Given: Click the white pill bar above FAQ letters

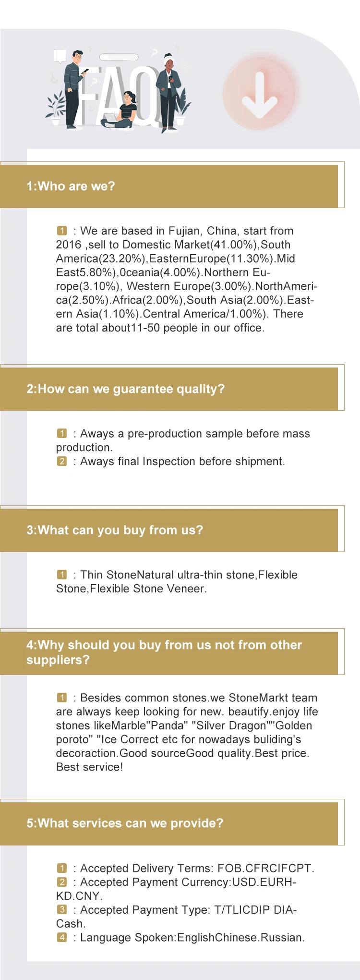Looking at the screenshot, I should [x=119, y=57].
